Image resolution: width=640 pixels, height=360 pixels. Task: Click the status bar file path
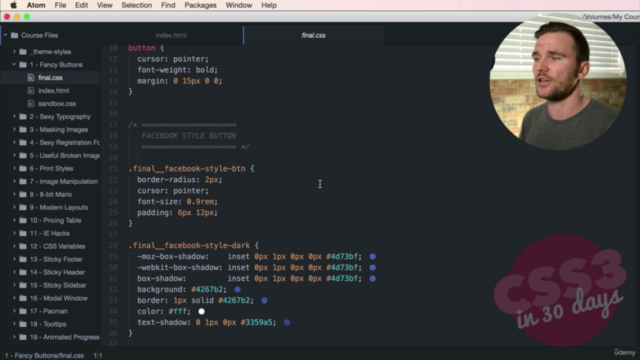tap(44, 356)
